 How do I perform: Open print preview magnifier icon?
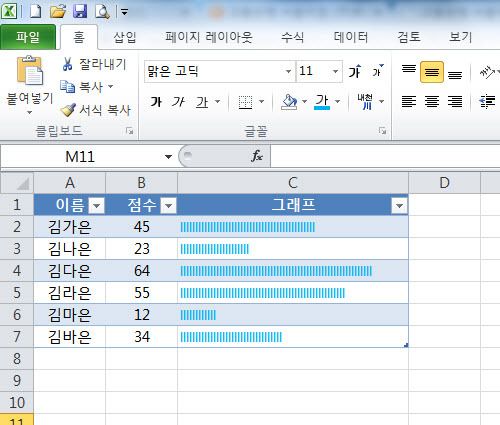(x=102, y=12)
